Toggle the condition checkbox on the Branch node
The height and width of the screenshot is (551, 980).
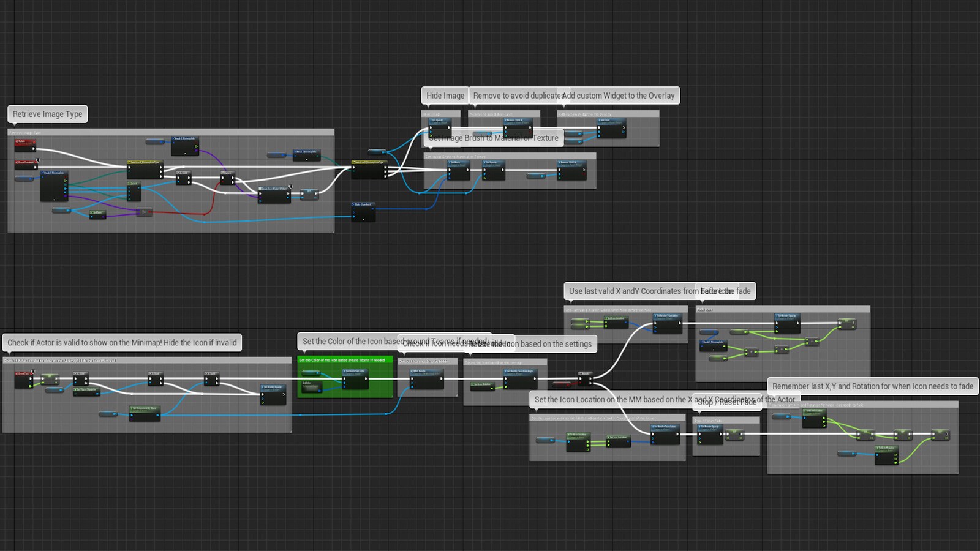[x=580, y=383]
